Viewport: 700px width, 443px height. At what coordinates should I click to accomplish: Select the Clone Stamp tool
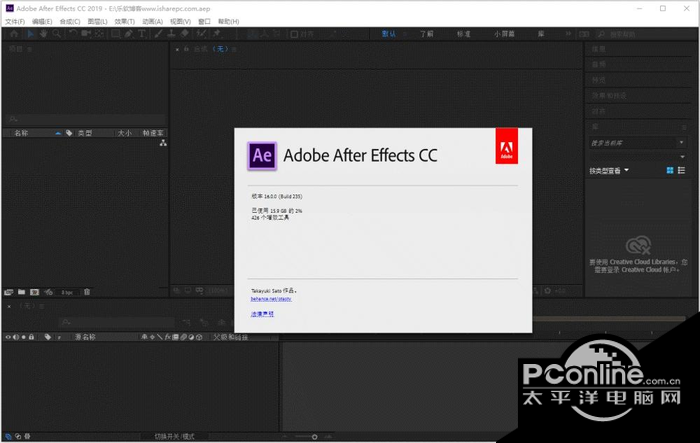[x=171, y=34]
